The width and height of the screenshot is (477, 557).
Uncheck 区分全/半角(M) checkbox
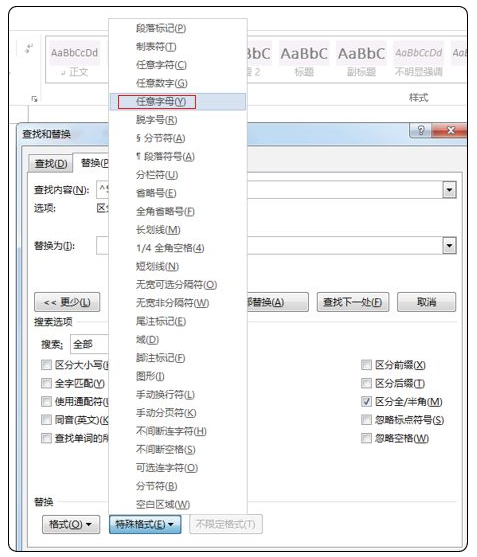[x=366, y=401]
